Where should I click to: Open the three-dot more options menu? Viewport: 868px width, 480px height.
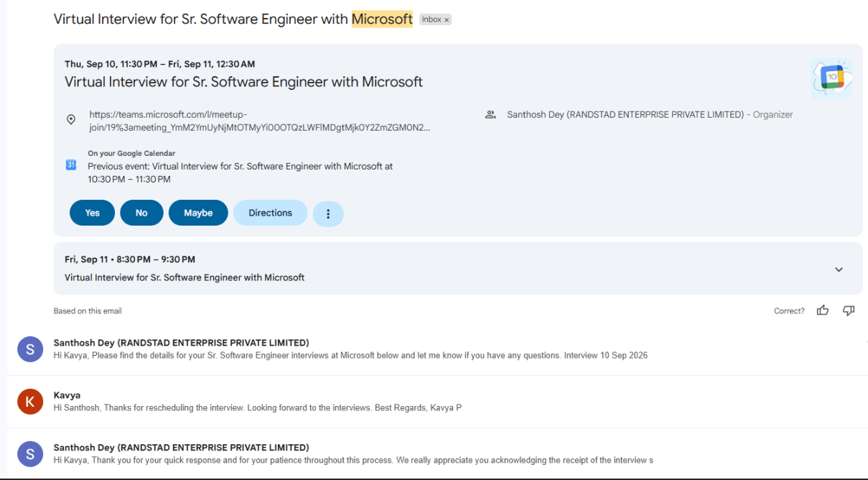[328, 213]
